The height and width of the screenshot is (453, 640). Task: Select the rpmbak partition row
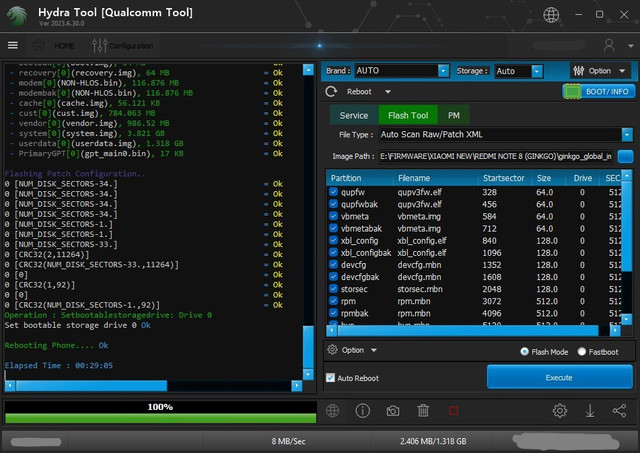click(473, 313)
